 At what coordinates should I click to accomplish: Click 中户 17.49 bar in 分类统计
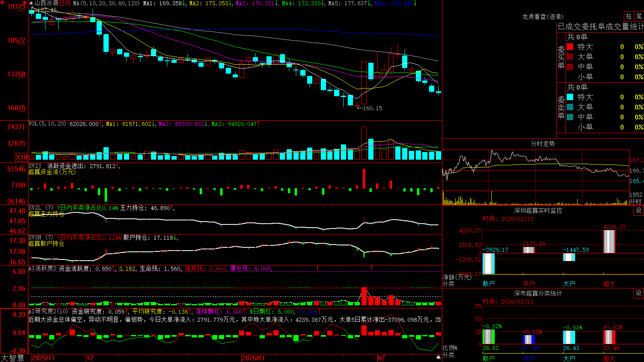[x=529, y=340]
